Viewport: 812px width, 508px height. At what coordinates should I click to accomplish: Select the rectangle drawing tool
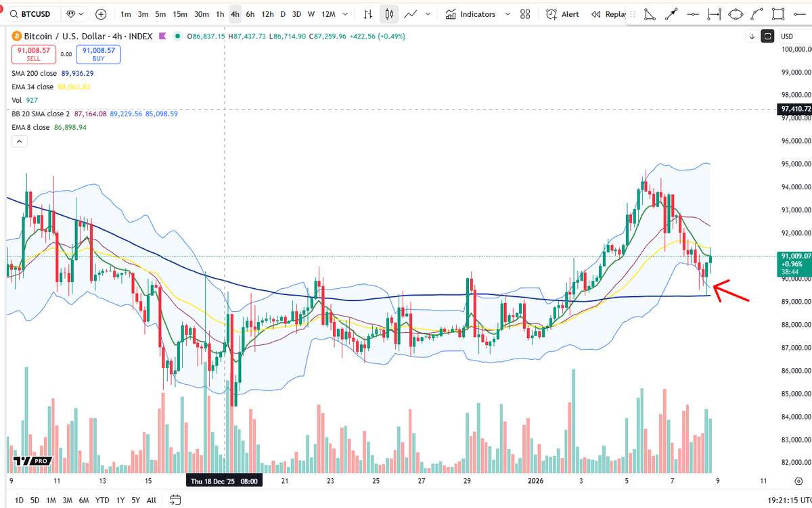[778, 14]
